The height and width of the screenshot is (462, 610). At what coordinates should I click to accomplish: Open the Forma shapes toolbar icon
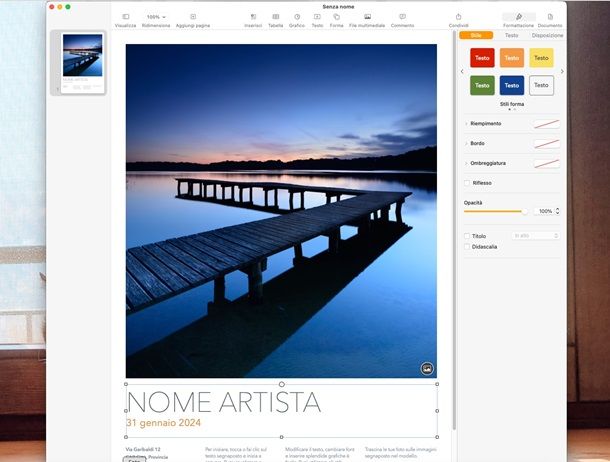[x=337, y=17]
